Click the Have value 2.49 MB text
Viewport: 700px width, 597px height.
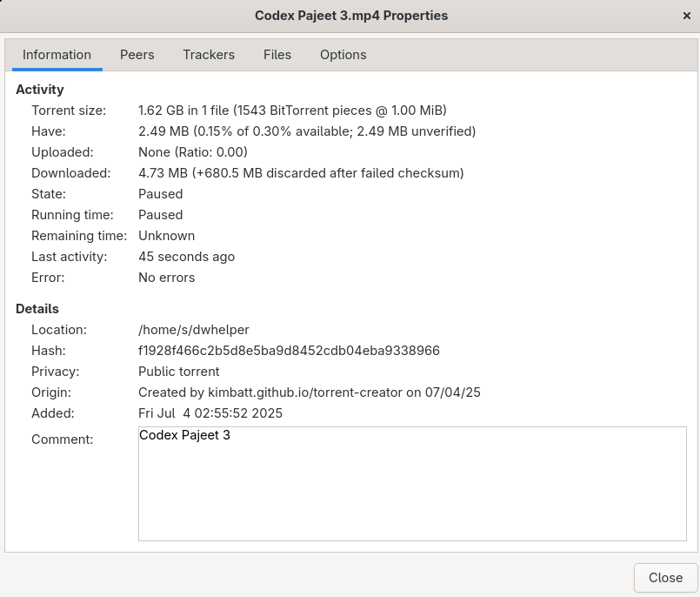click(x=307, y=131)
